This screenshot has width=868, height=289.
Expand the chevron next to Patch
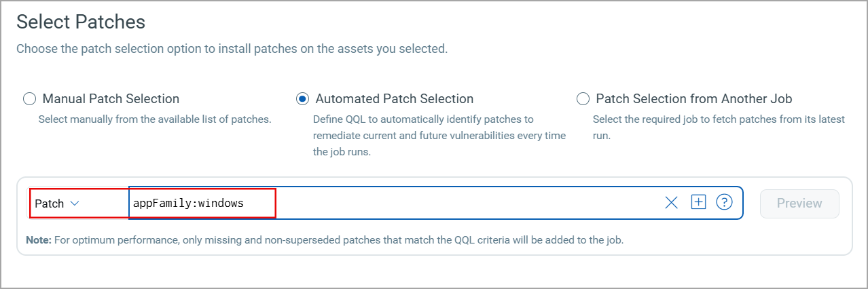(75, 204)
